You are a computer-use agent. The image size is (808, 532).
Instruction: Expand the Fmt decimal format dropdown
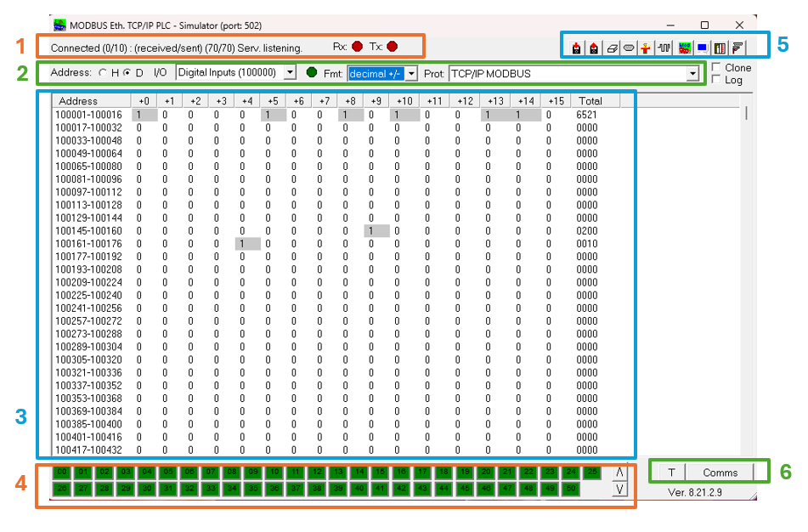[x=412, y=74]
